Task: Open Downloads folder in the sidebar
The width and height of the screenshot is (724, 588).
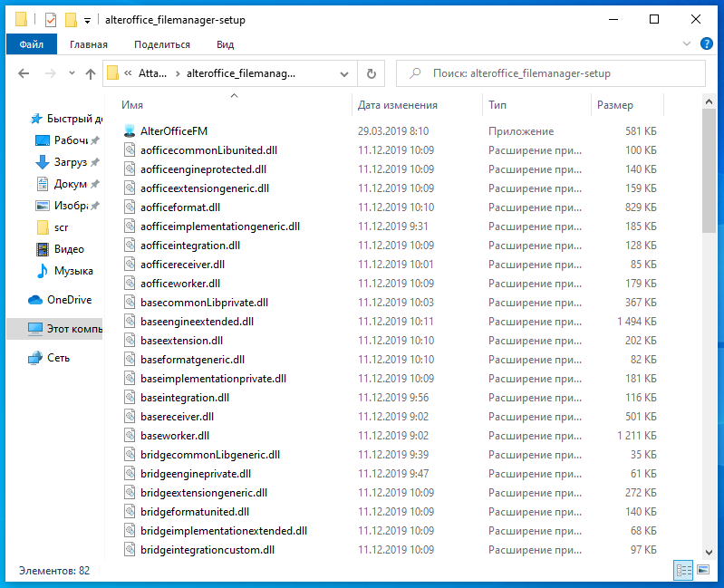Action: 67,162
